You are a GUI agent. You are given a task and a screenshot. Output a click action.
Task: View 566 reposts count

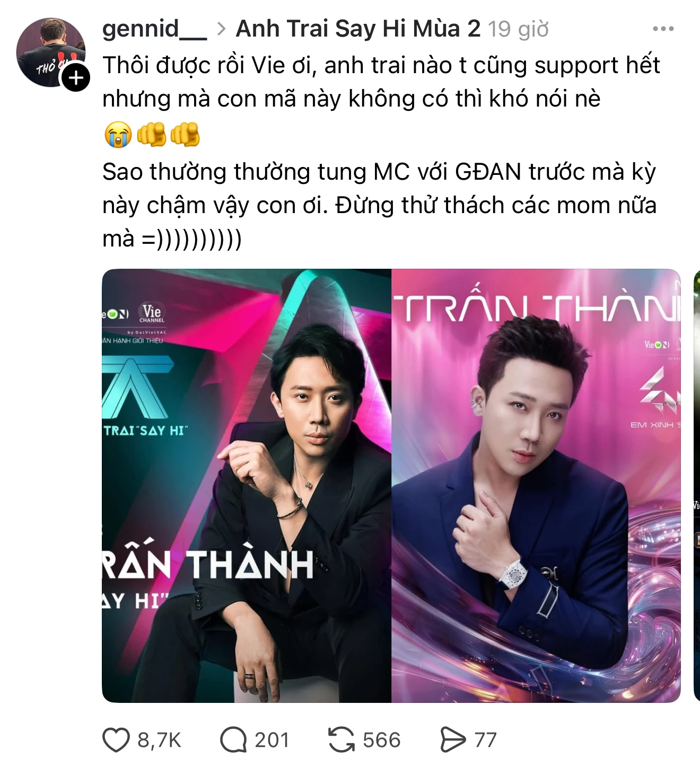(x=382, y=741)
